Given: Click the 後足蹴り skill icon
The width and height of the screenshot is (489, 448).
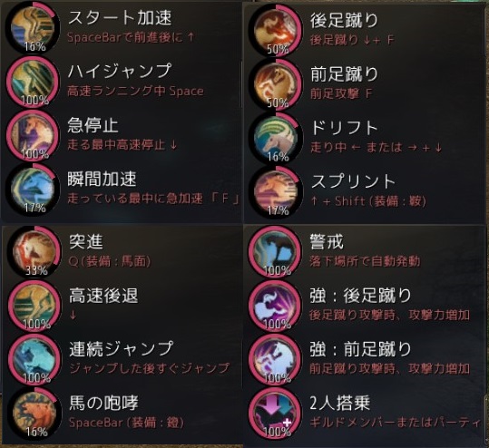Looking at the screenshot, I should [x=276, y=30].
